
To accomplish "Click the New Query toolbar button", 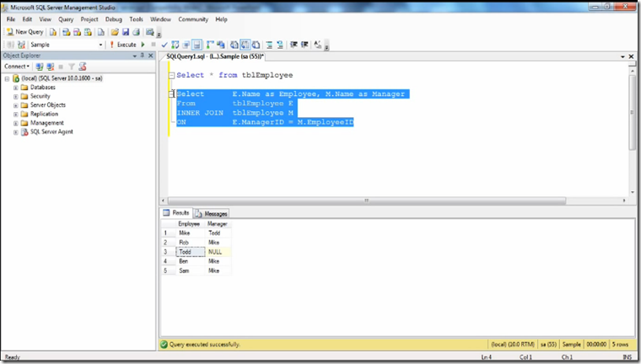I will point(24,32).
